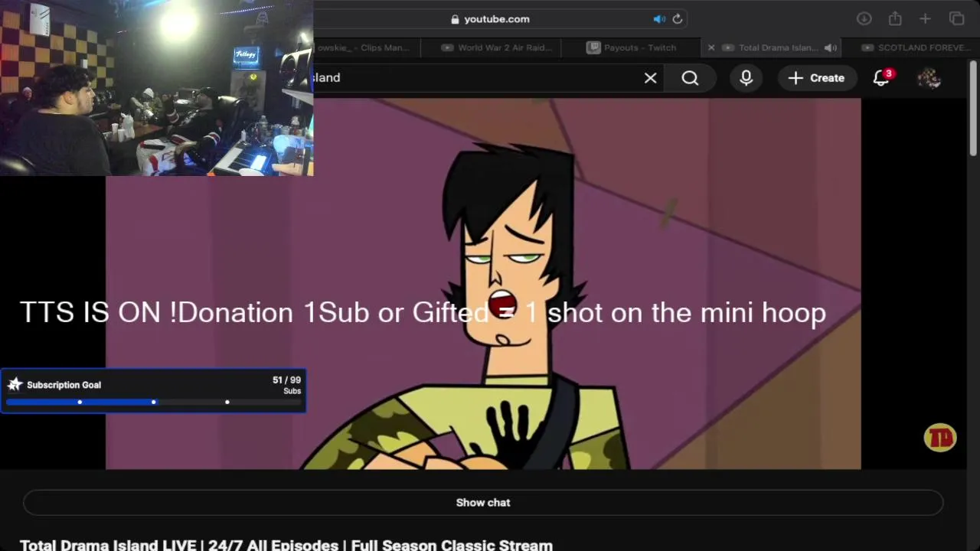Click the page vertical scrollbar
Viewport: 980px width, 551px height.
pyautogui.click(x=973, y=107)
